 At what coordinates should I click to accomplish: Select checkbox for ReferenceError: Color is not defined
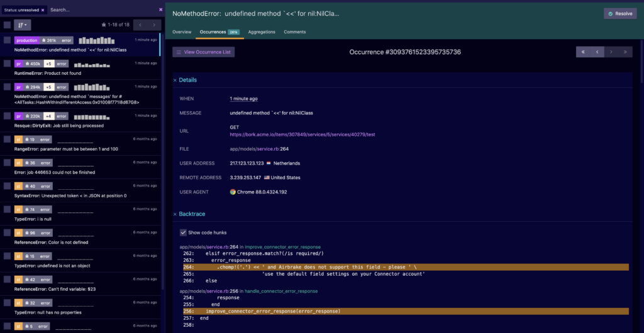tap(7, 233)
